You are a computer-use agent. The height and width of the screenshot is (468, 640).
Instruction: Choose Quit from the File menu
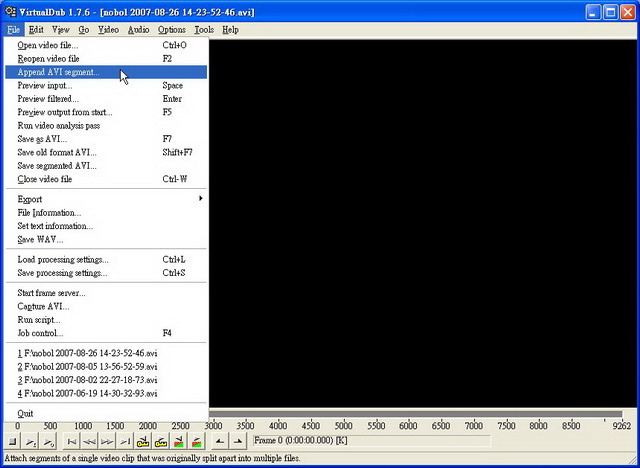pyautogui.click(x=106, y=413)
